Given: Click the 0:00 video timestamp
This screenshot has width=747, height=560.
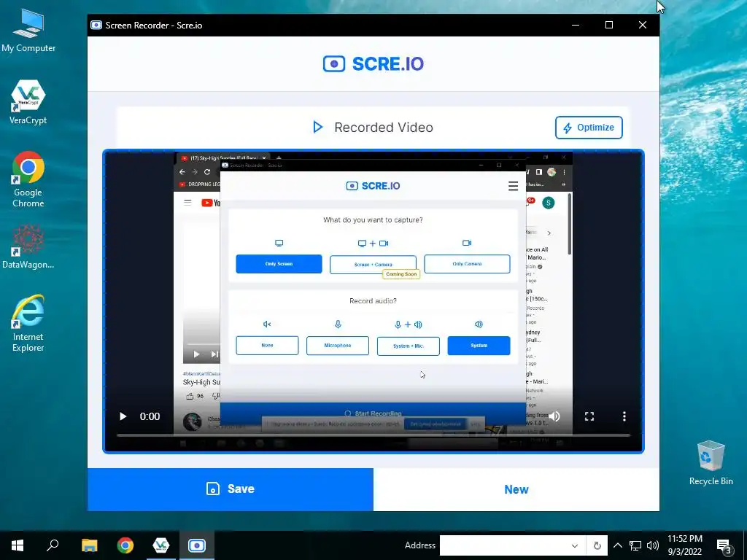Looking at the screenshot, I should [x=150, y=416].
